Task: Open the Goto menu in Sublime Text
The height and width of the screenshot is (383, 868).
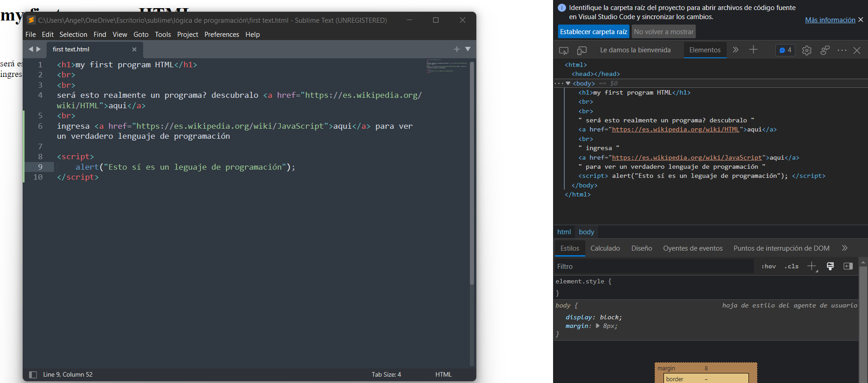Action: click(141, 35)
